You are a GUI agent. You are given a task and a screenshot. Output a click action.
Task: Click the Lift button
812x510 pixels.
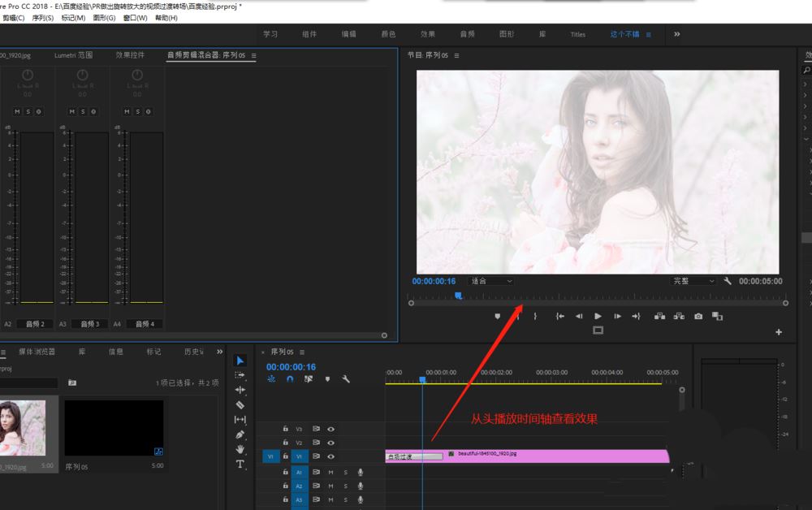click(659, 317)
